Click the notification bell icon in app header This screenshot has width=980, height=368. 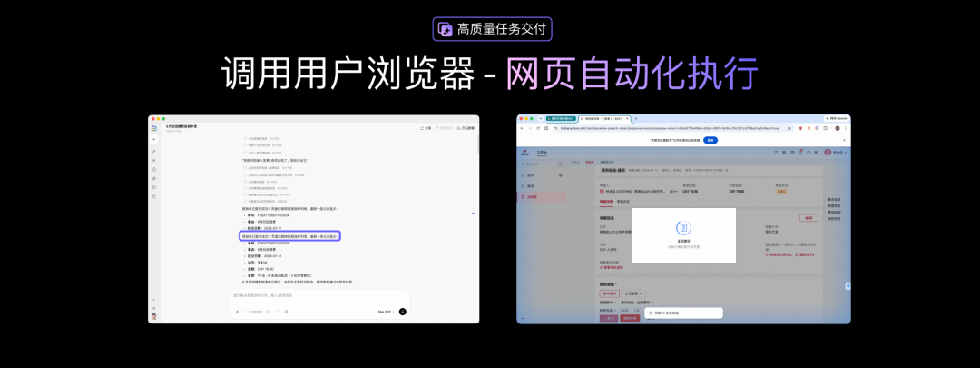[x=801, y=153]
